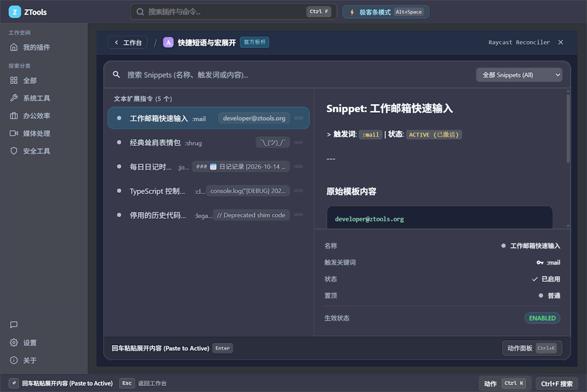Screen dimensions: 587x392
Task: Click the // Deprecated shim code preview
Action: (251, 215)
